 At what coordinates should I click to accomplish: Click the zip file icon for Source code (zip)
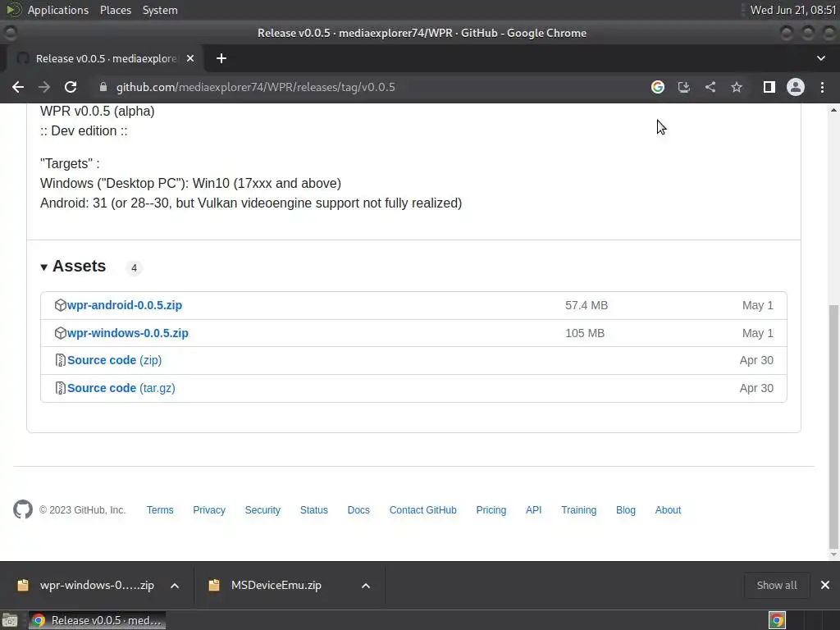(x=61, y=361)
